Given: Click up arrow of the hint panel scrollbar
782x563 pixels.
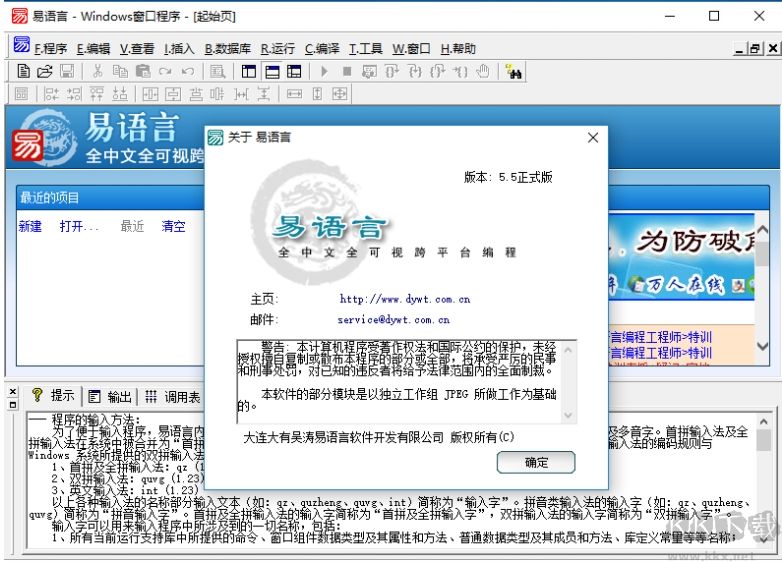Looking at the screenshot, I should pos(764,422).
